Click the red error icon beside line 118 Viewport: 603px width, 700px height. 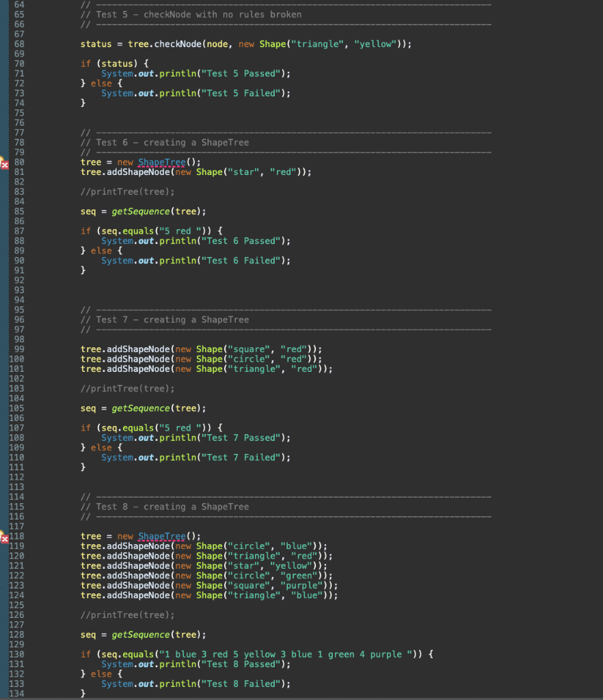3,539
